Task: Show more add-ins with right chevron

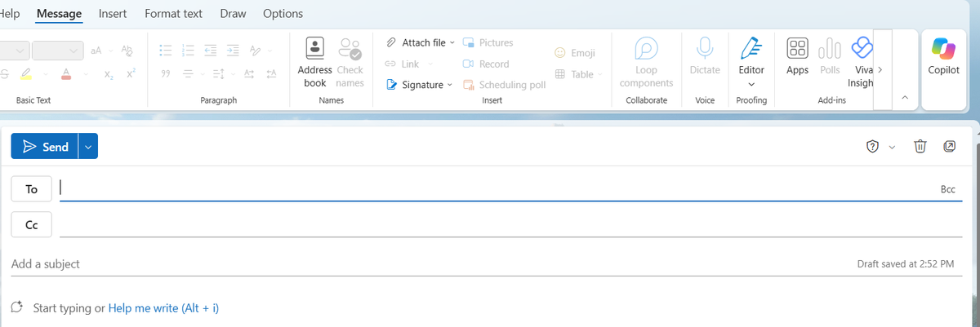Action: coord(880,69)
